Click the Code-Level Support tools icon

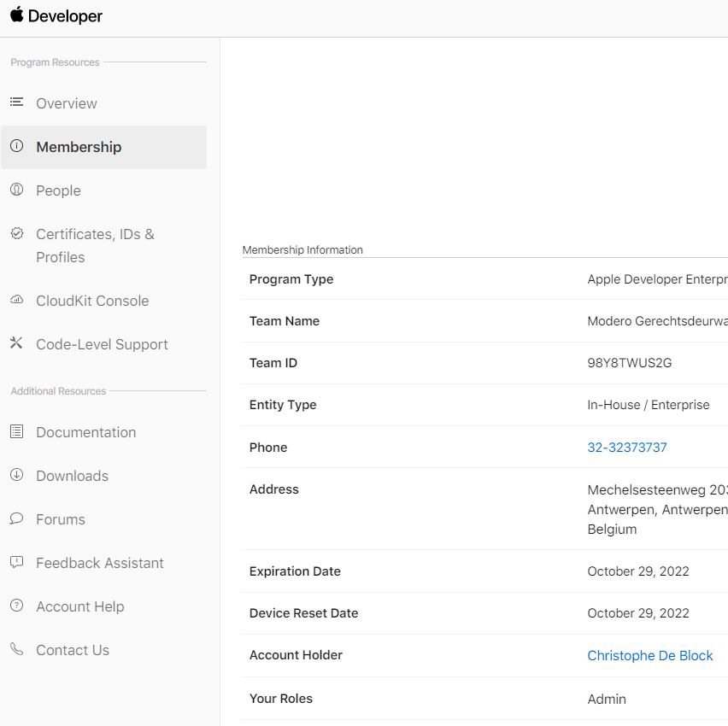tap(17, 343)
